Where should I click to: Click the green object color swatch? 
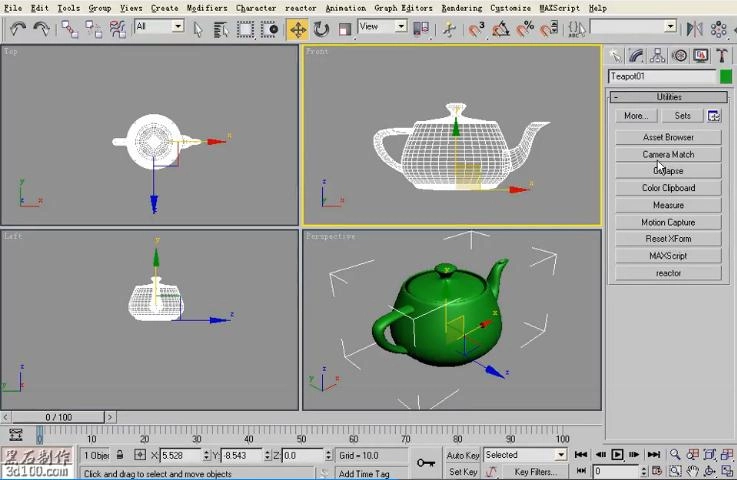tap(726, 76)
